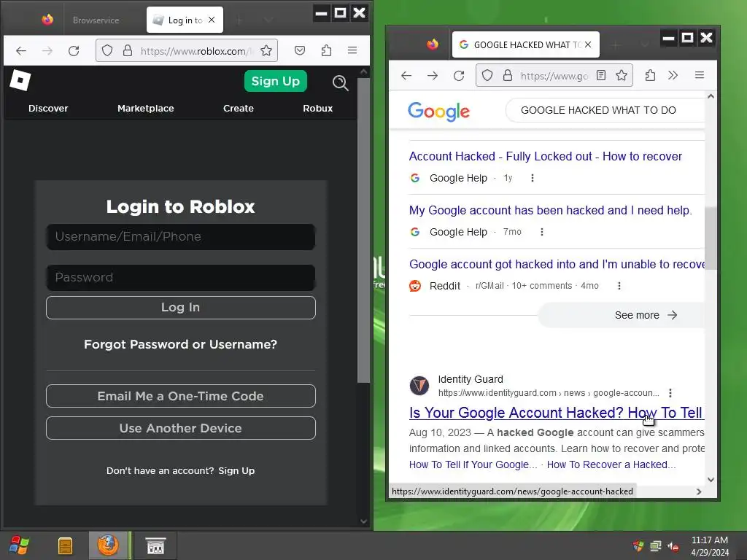The height and width of the screenshot is (560, 747).
Task: Click 'How To Recover a Hacked...' sublink
Action: click(x=611, y=464)
